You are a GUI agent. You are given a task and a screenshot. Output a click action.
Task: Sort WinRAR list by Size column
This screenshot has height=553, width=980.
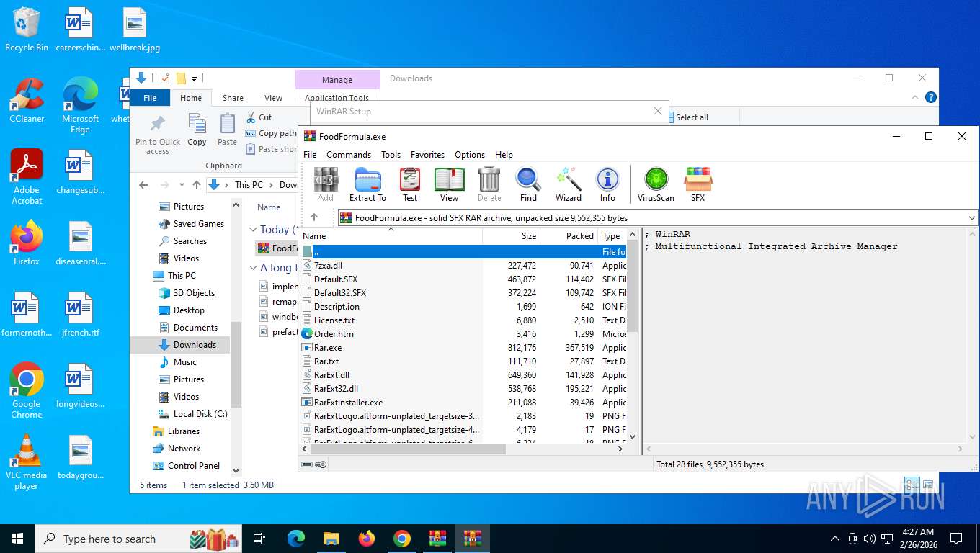pyautogui.click(x=512, y=235)
